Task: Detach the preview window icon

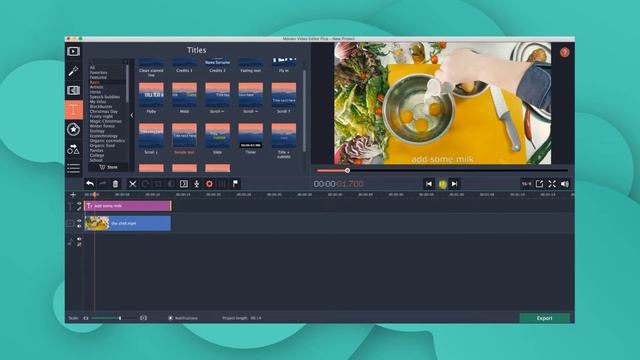Action: click(x=540, y=184)
